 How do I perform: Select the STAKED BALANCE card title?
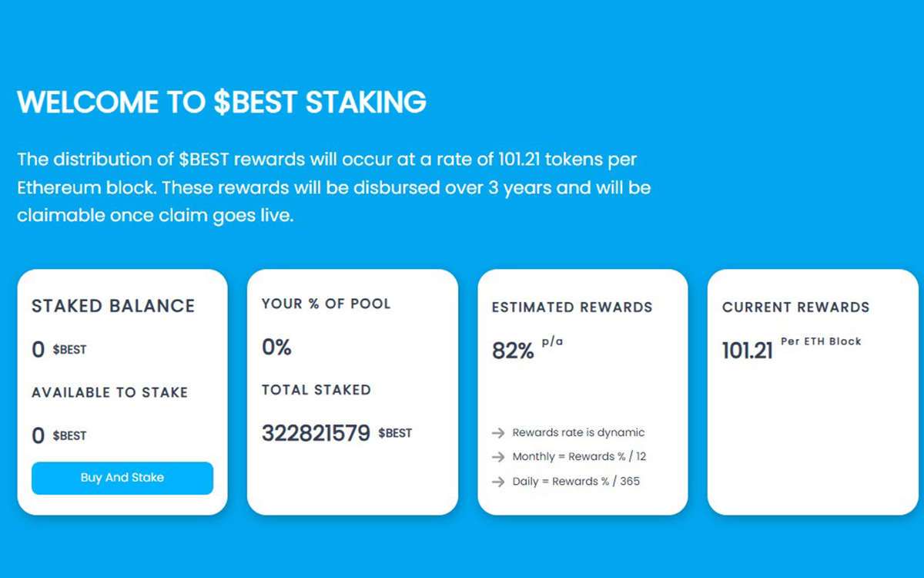pos(112,306)
